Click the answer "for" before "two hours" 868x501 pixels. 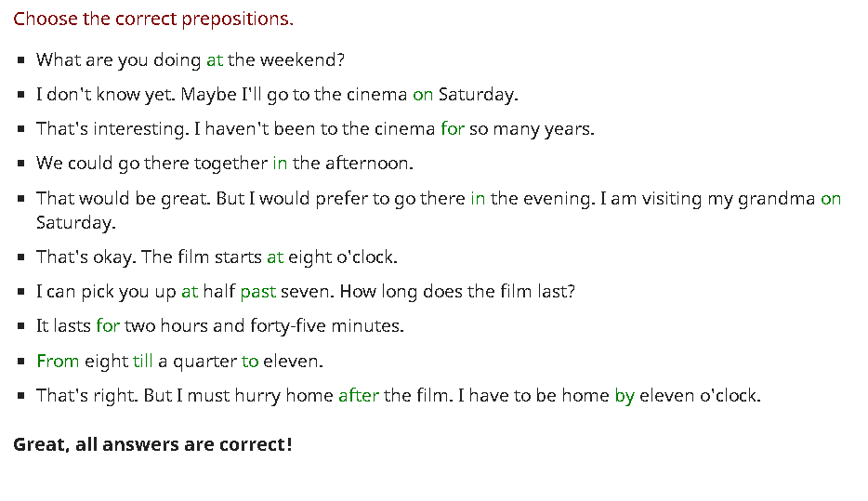108,326
